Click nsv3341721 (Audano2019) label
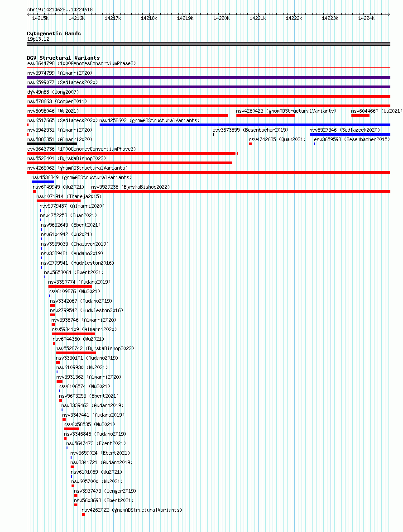This screenshot has width=403, height=532. pyautogui.click(x=101, y=462)
